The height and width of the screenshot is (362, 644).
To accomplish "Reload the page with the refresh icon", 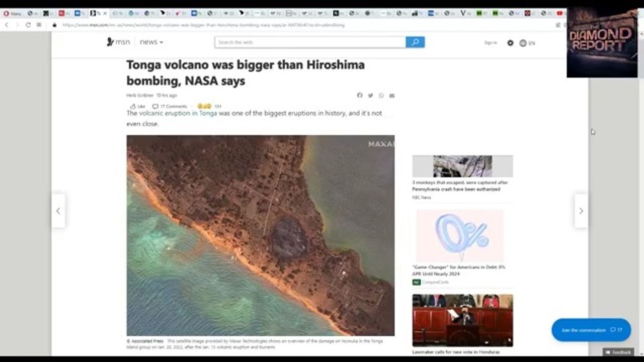I will click(x=28, y=25).
